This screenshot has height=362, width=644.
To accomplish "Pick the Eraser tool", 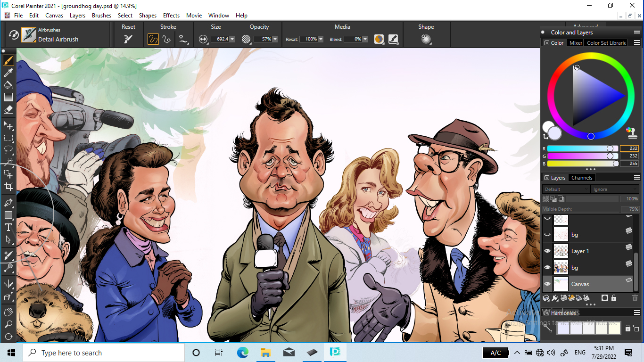I will (8, 109).
